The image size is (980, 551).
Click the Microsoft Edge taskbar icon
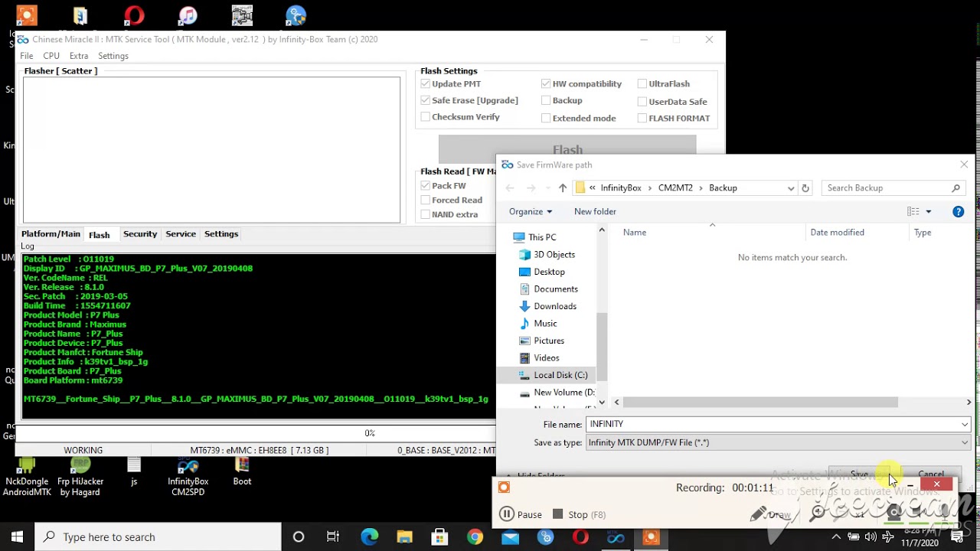pos(369,537)
